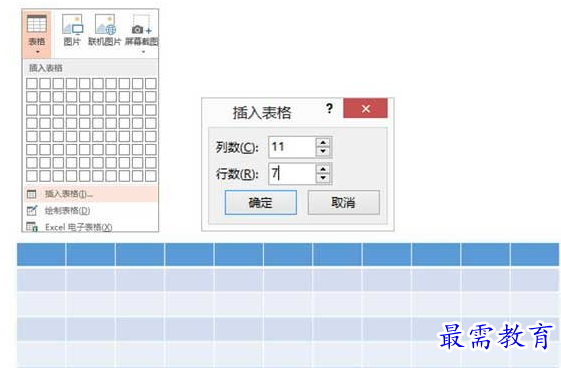Viewport: 561px width, 368px height.
Task: Choose 绘制表格(D) menu entry
Action: [91, 211]
